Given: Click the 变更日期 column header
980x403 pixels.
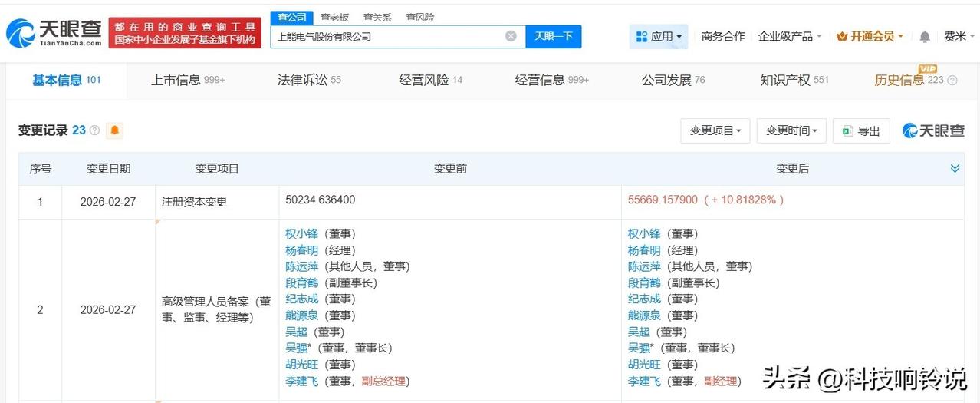Looking at the screenshot, I should coord(108,169).
